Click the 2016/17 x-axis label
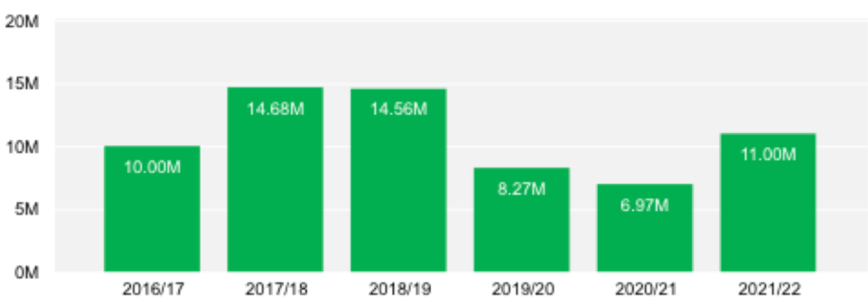The width and height of the screenshot is (868, 301). coord(152,288)
